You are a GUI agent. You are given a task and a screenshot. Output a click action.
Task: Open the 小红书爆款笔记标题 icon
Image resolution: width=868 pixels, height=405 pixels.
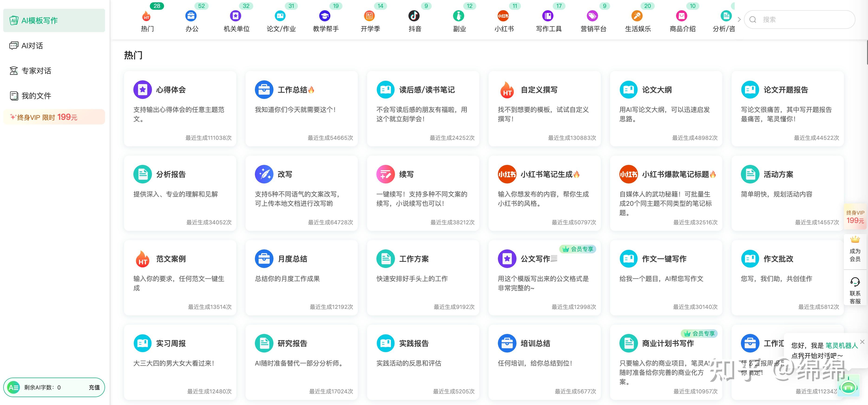pyautogui.click(x=628, y=174)
